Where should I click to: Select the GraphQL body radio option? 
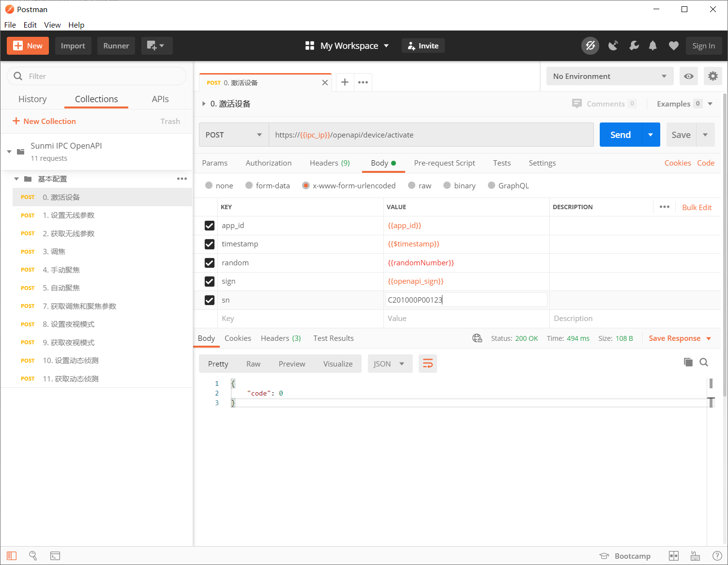(491, 185)
